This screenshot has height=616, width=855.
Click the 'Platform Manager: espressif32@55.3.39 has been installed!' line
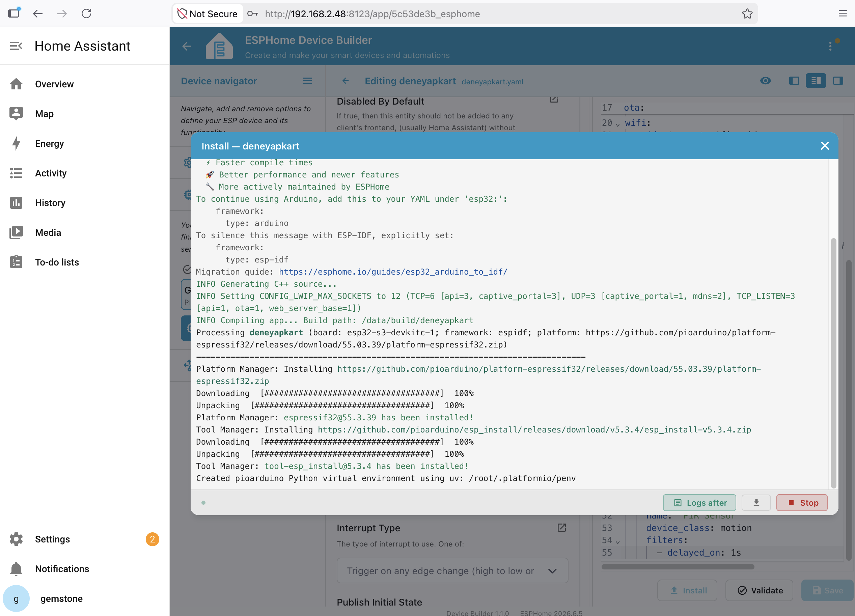334,418
